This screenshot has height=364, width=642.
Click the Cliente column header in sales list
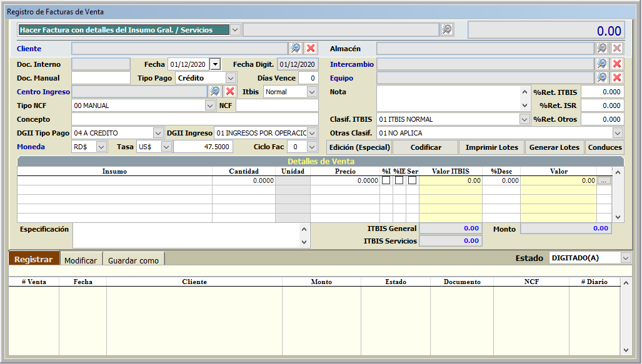[194, 282]
